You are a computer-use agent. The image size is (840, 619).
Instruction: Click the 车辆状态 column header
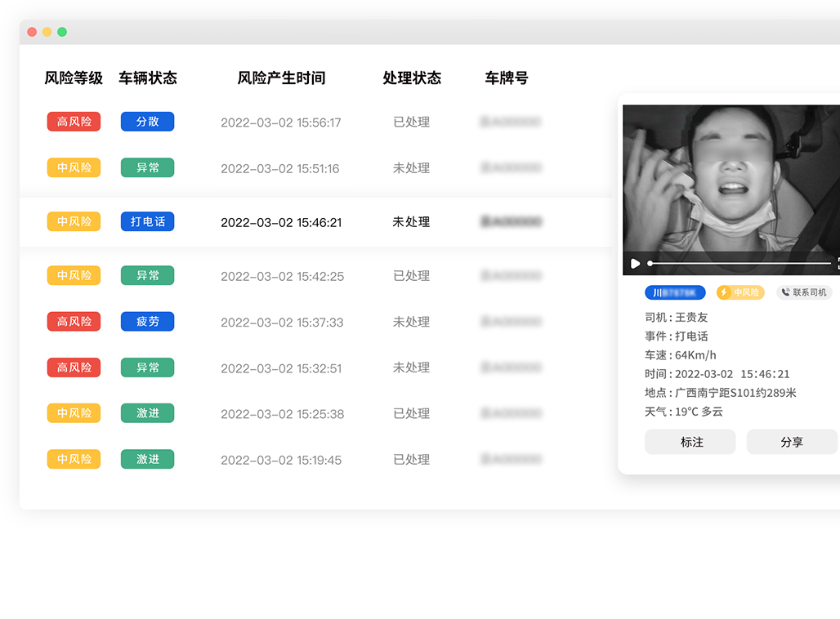pyautogui.click(x=148, y=78)
